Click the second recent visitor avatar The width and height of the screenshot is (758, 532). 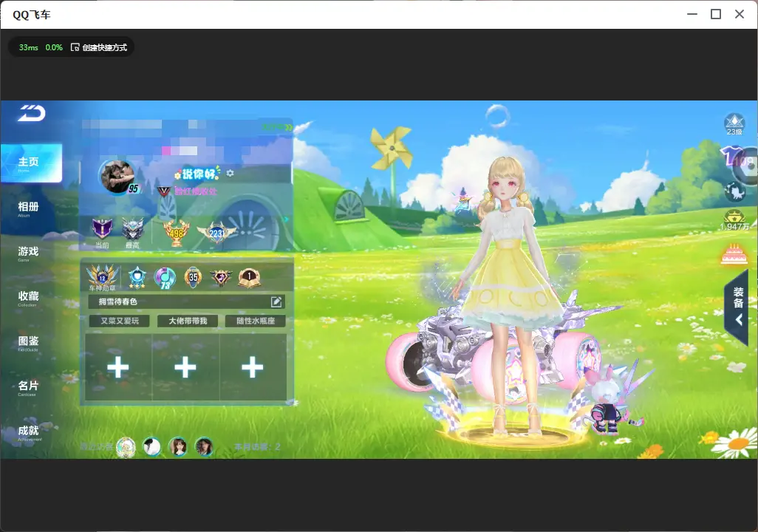point(152,447)
